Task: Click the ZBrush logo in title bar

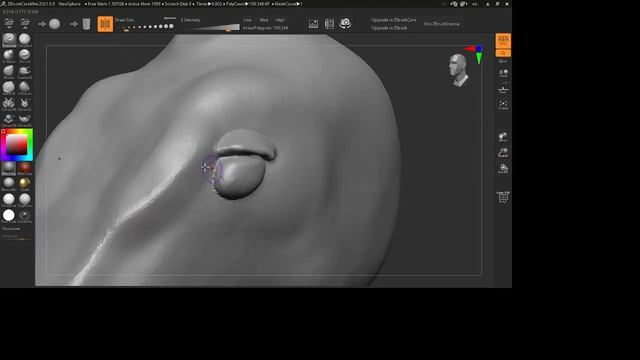Action: pos(3,4)
